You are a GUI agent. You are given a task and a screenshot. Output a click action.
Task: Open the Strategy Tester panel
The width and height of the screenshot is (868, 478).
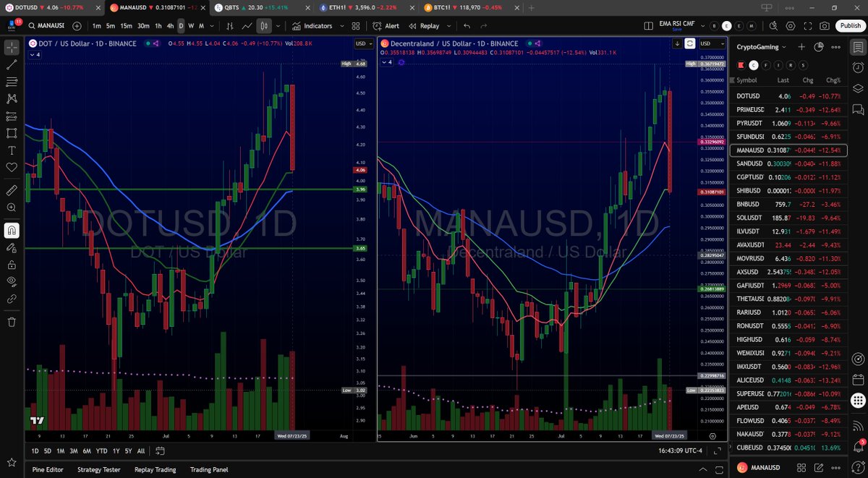click(x=98, y=469)
